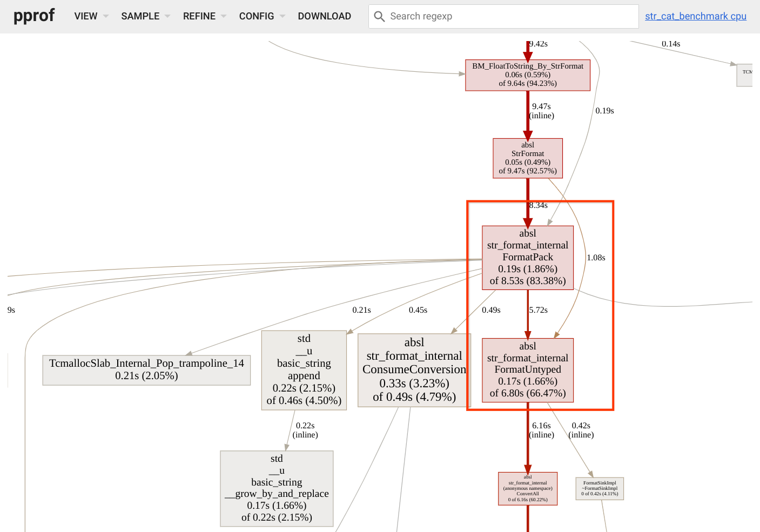The width and height of the screenshot is (760, 532).
Task: Select the __grow_by_and_replace node
Action: point(277,488)
